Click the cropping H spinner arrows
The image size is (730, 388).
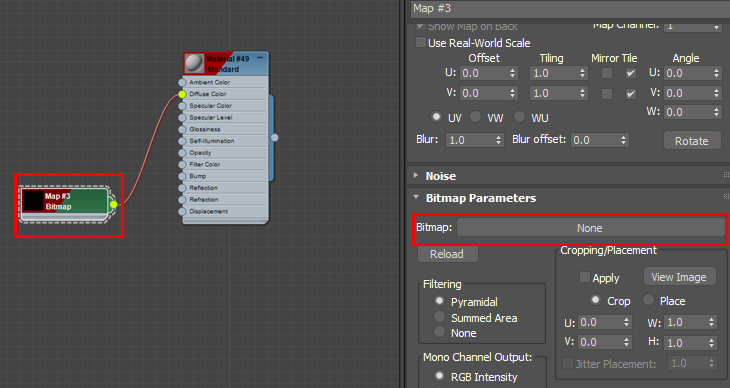click(x=712, y=343)
